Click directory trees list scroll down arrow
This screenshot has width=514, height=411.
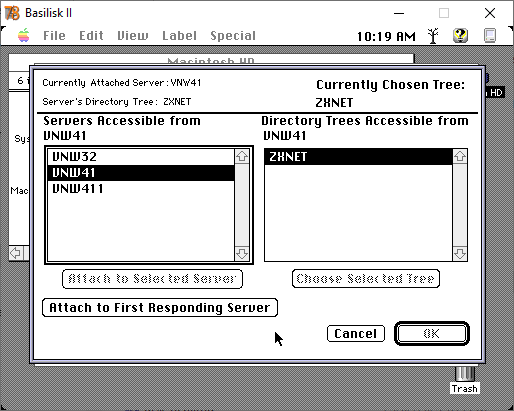pos(460,254)
